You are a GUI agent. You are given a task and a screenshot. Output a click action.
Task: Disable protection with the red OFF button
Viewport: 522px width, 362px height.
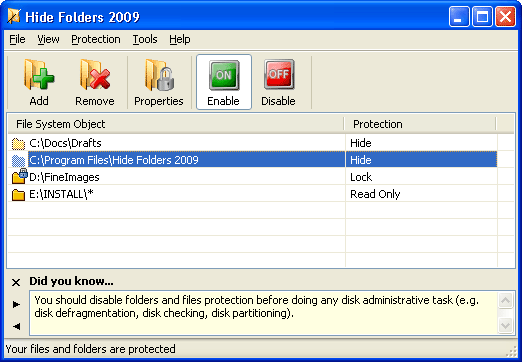click(278, 82)
